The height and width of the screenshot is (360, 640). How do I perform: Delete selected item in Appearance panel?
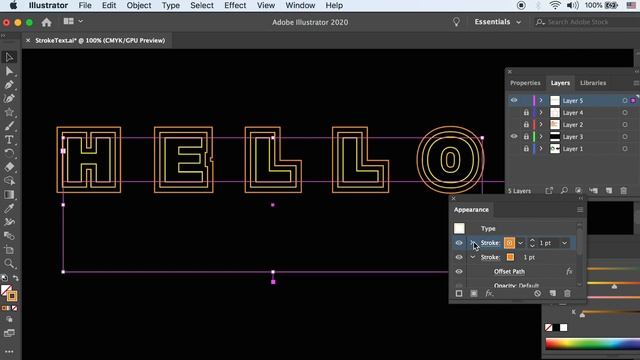(567, 293)
